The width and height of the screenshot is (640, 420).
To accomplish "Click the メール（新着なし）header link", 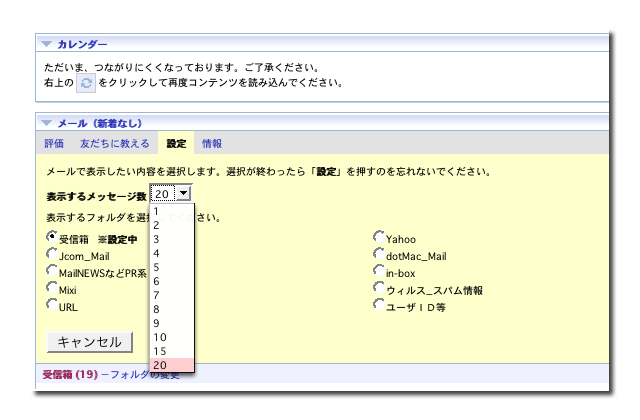I will pyautogui.click(x=100, y=123).
